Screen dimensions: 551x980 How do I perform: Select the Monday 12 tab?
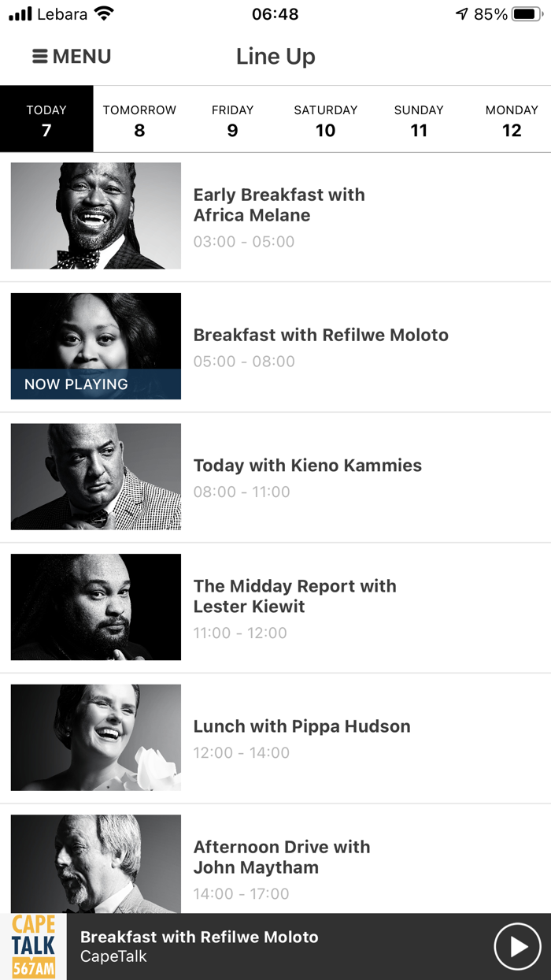pyautogui.click(x=512, y=120)
